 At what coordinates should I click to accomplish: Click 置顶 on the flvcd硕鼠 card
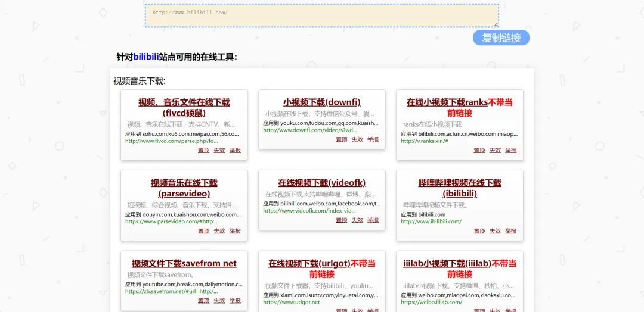pos(204,151)
